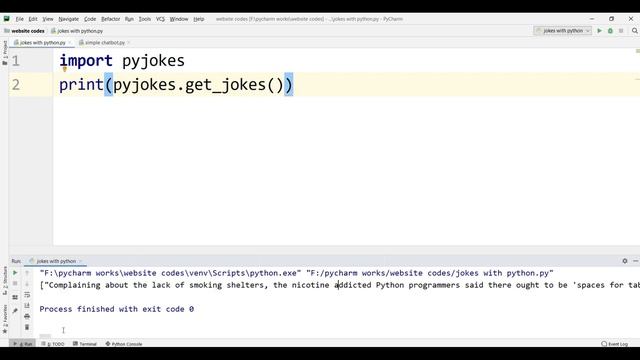Open the VCS menu

tap(160, 19)
